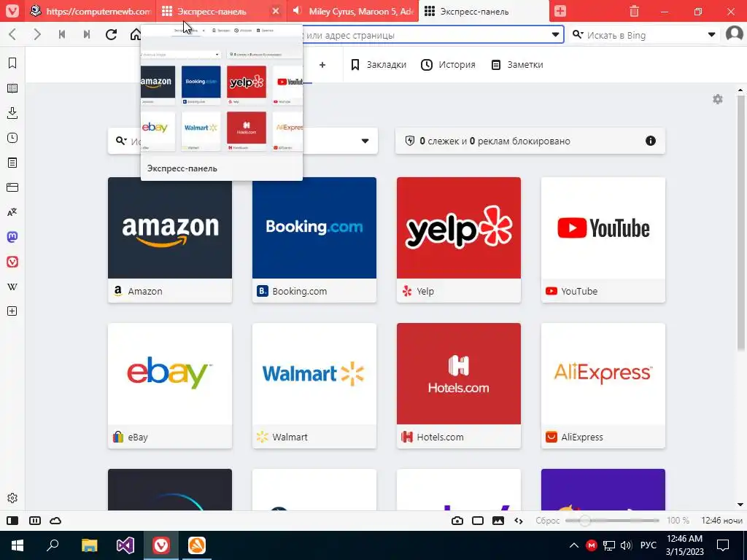Viewport: 747px width, 560px height.
Task: Open browser settings gear in sidebar
Action: point(12,498)
